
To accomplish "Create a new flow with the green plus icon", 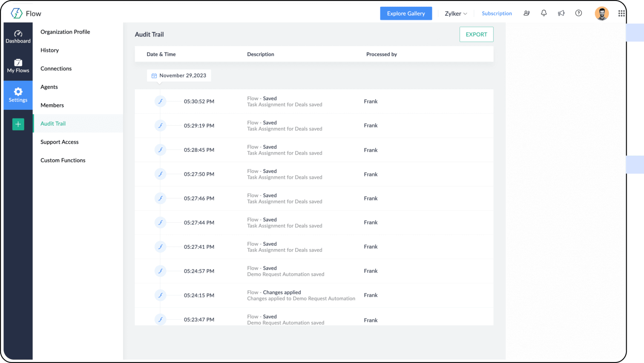I will coord(18,124).
